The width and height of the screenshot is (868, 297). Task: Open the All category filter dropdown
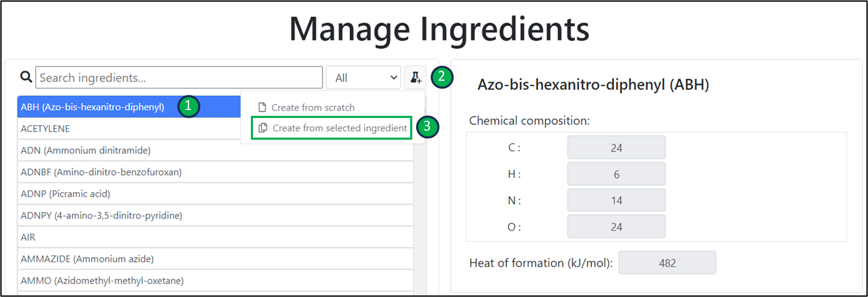click(363, 78)
